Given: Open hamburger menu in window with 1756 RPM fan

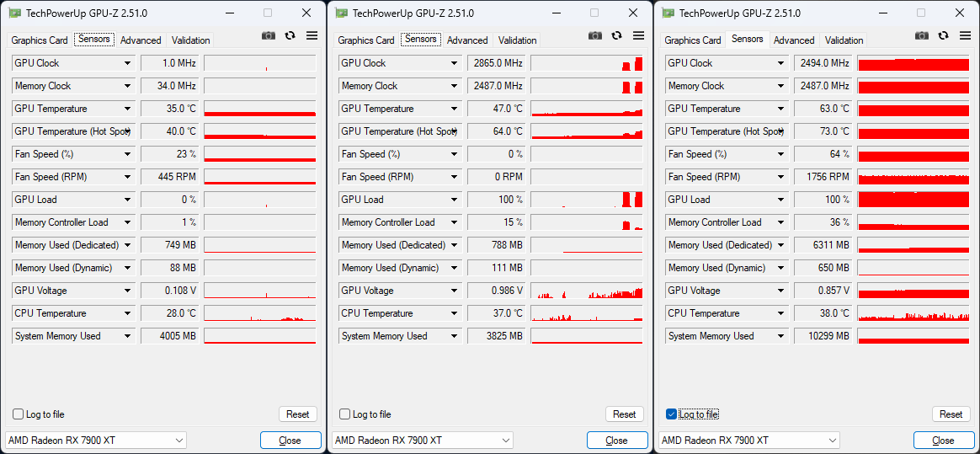Looking at the screenshot, I should (965, 35).
